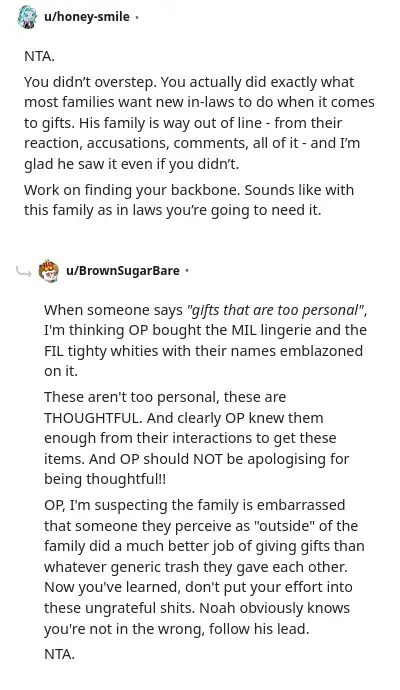
Task: Visit the u/honey-smile profile link
Action: point(87,17)
